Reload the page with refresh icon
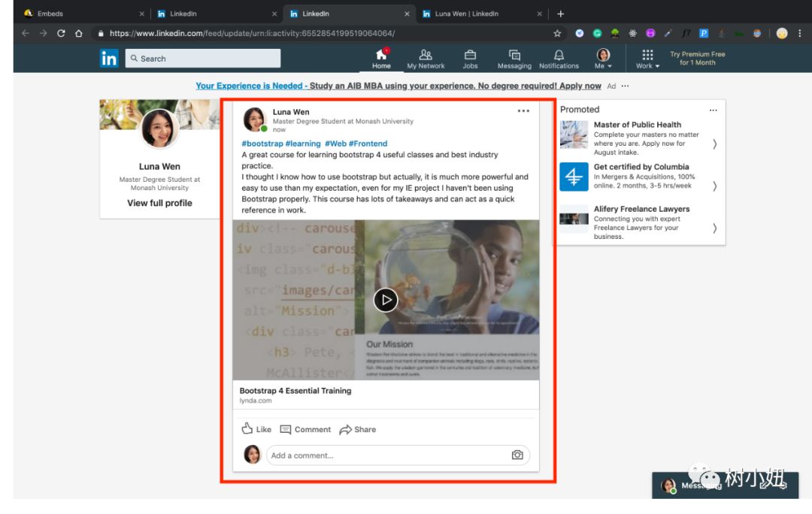Image resolution: width=812 pixels, height=514 pixels. pos(61,33)
